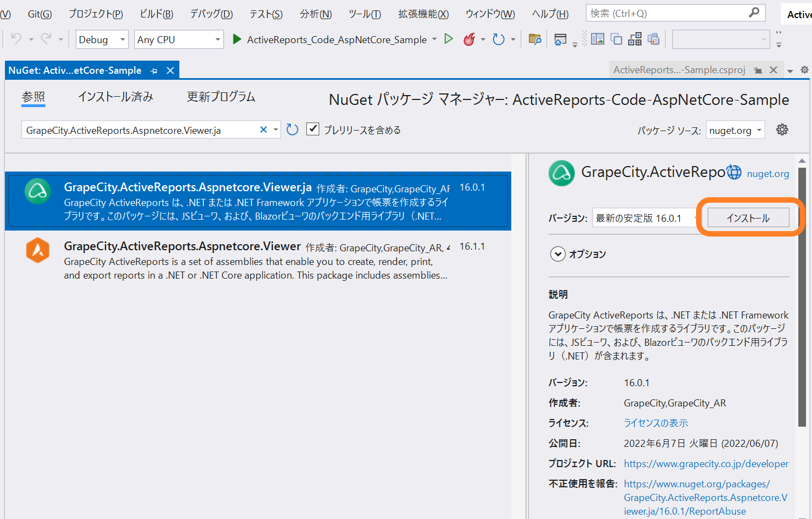Click the grouped windows toolbar icon
812x519 pixels.
653,39
